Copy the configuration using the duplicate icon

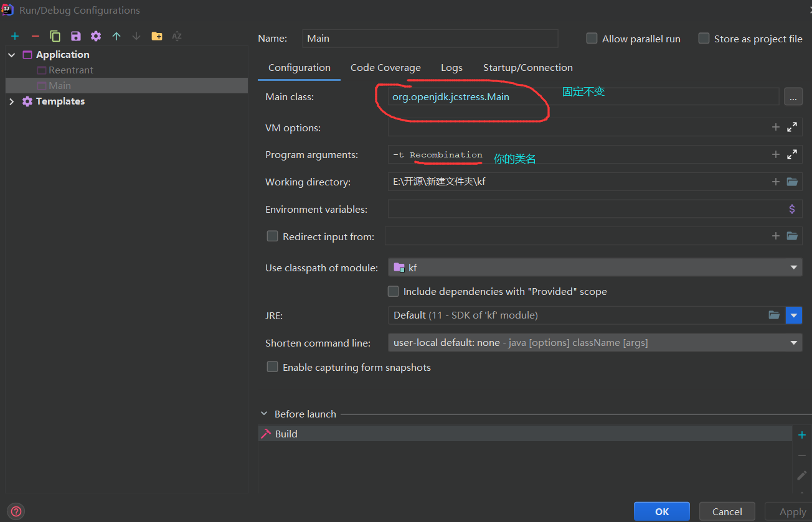pos(55,37)
